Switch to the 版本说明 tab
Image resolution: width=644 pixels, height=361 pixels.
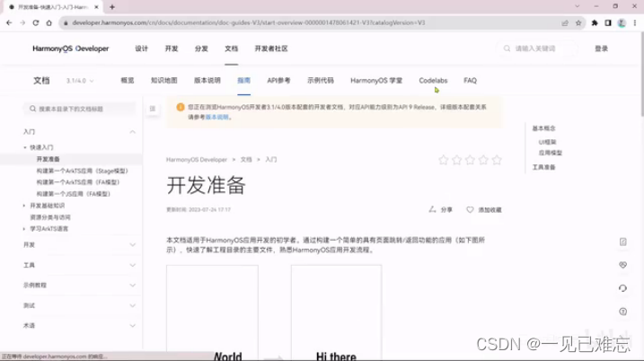(x=207, y=81)
